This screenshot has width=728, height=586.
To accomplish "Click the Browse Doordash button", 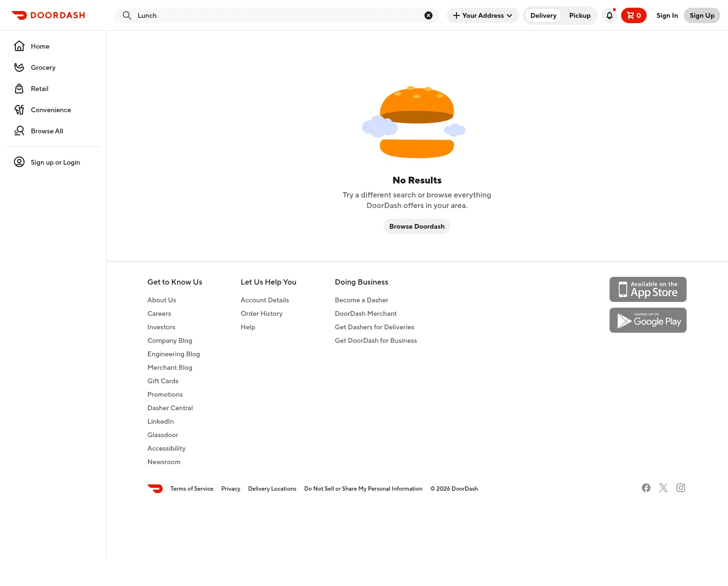I will [417, 226].
